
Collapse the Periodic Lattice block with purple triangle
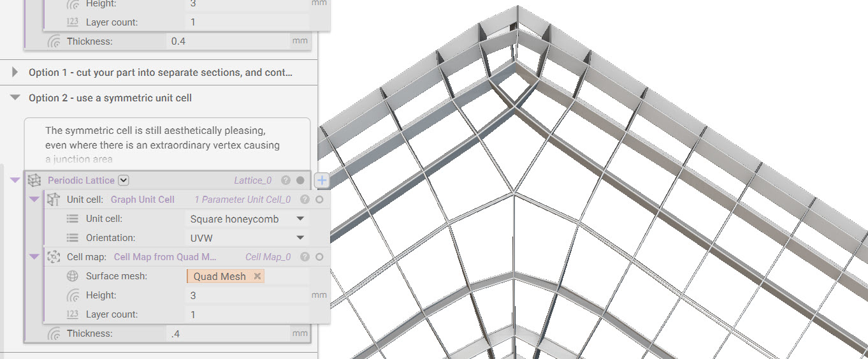(x=15, y=180)
